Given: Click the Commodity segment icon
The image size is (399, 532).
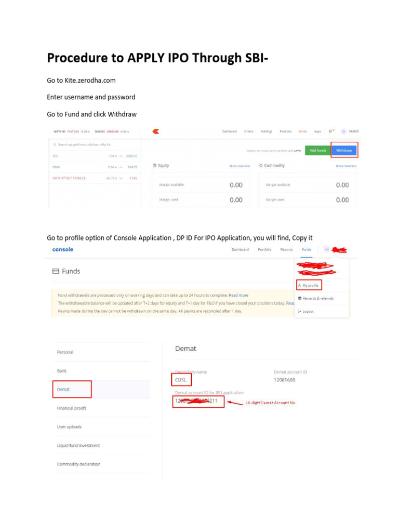Looking at the screenshot, I should point(260,166).
